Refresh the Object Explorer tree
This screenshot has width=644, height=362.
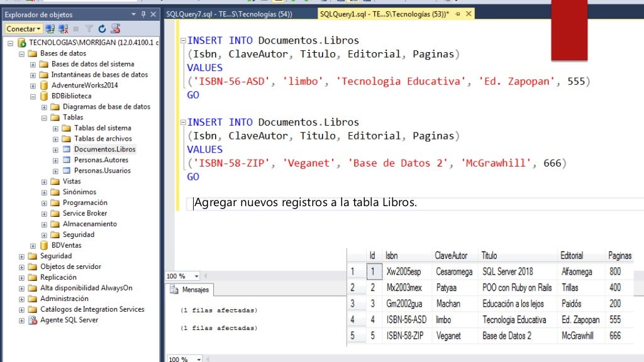tap(102, 28)
